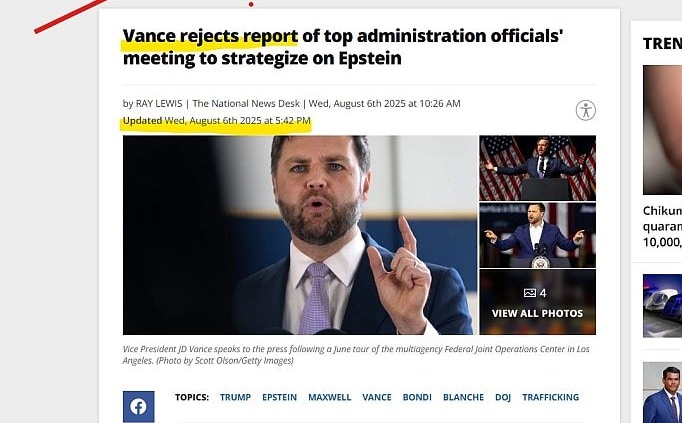This screenshot has width=682, height=423.
Task: Select the MAXWELL topic tag
Action: [x=329, y=397]
